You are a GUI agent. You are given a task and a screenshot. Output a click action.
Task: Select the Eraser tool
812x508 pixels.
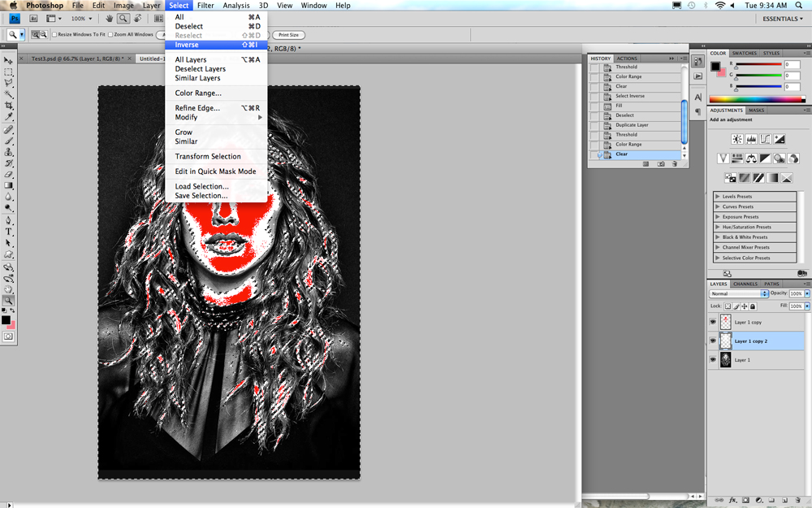coord(8,174)
